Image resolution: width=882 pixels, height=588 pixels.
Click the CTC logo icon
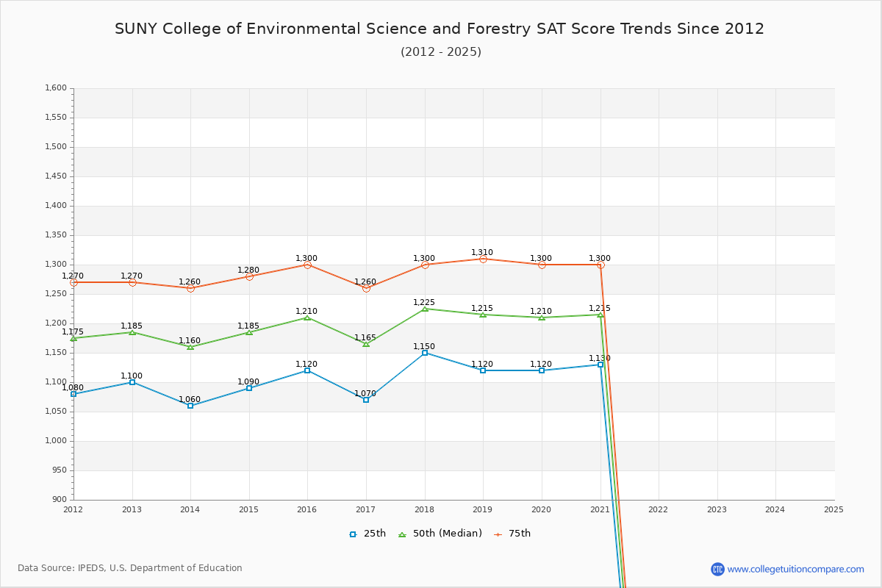(x=717, y=569)
